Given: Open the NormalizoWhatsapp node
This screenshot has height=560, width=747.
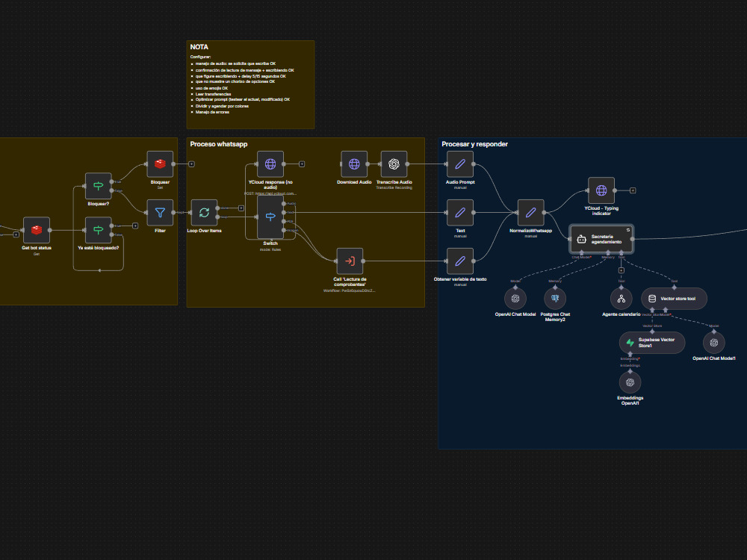Looking at the screenshot, I should coord(530,212).
